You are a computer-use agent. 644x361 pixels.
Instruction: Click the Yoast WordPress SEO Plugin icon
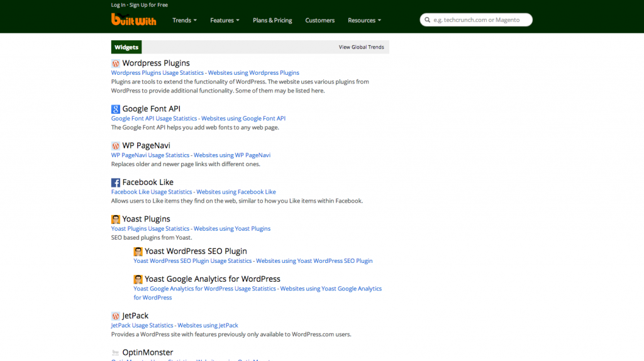(138, 252)
